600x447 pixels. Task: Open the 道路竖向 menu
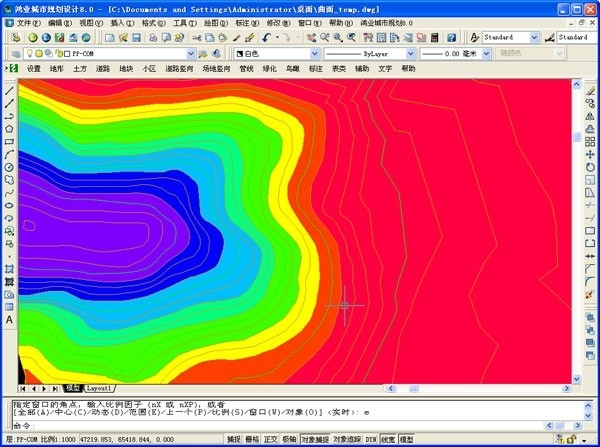pos(179,69)
